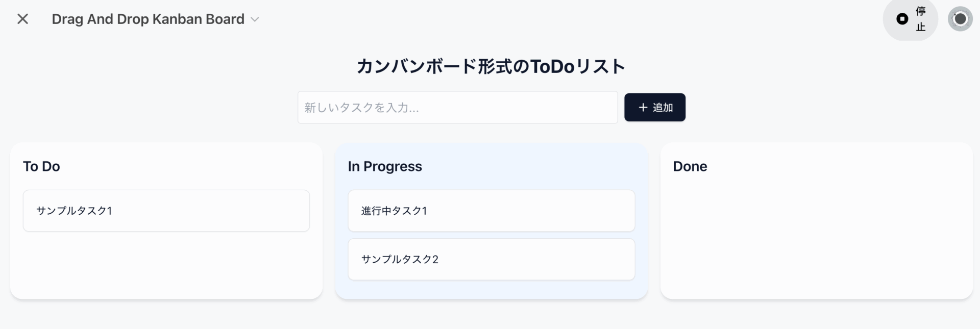980x329 pixels.
Task: Click the empty area of the Done column
Action: click(816, 240)
